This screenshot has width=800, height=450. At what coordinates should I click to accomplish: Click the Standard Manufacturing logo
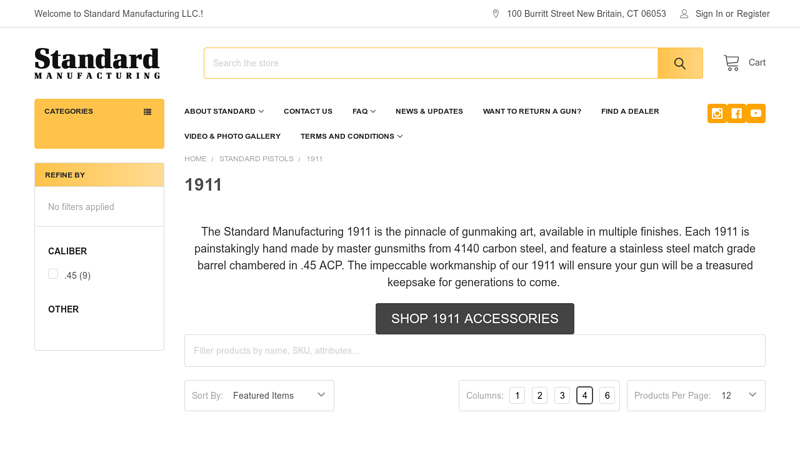click(x=97, y=63)
